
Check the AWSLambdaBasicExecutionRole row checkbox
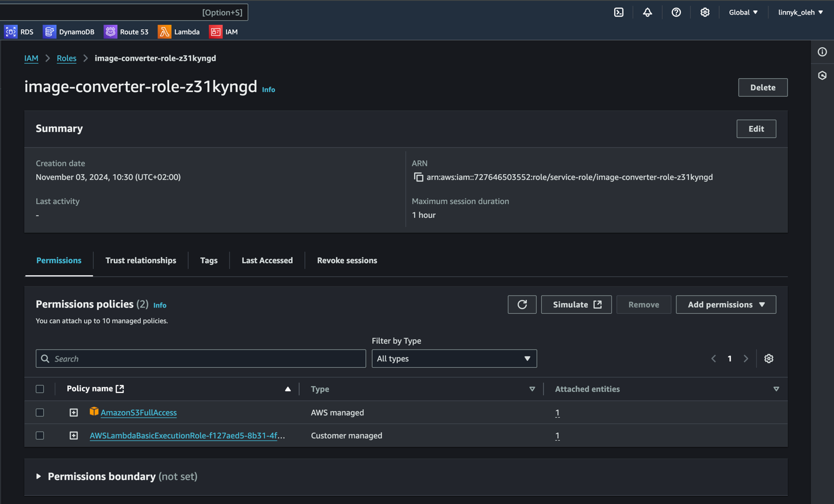(40, 436)
